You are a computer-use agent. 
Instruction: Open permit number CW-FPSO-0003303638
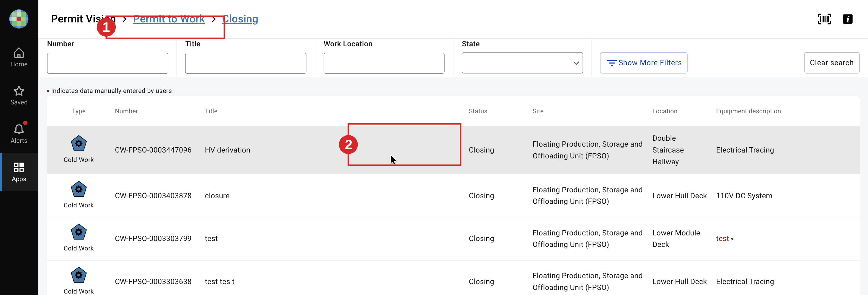[153, 282]
